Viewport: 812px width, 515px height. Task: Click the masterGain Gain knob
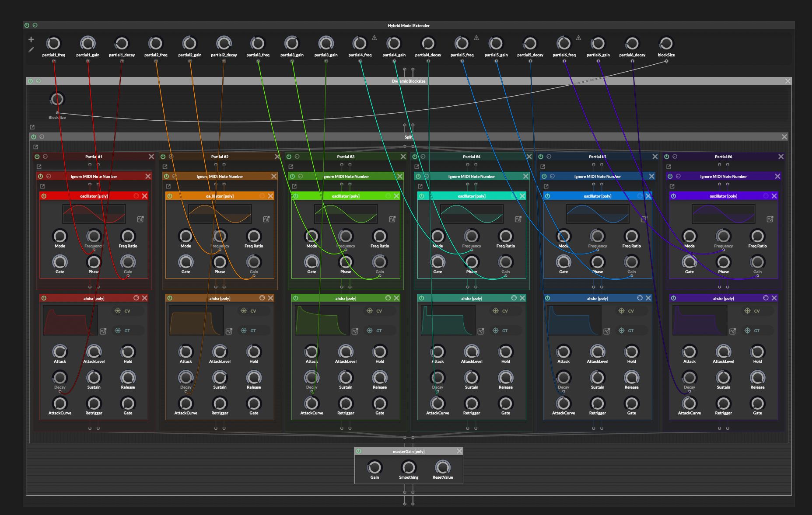pos(374,467)
